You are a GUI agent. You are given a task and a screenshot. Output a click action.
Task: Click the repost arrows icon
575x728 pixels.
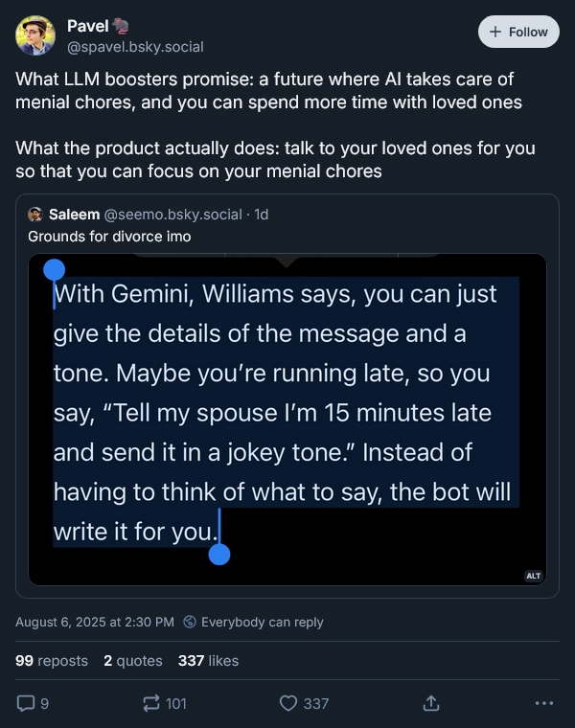click(x=151, y=703)
